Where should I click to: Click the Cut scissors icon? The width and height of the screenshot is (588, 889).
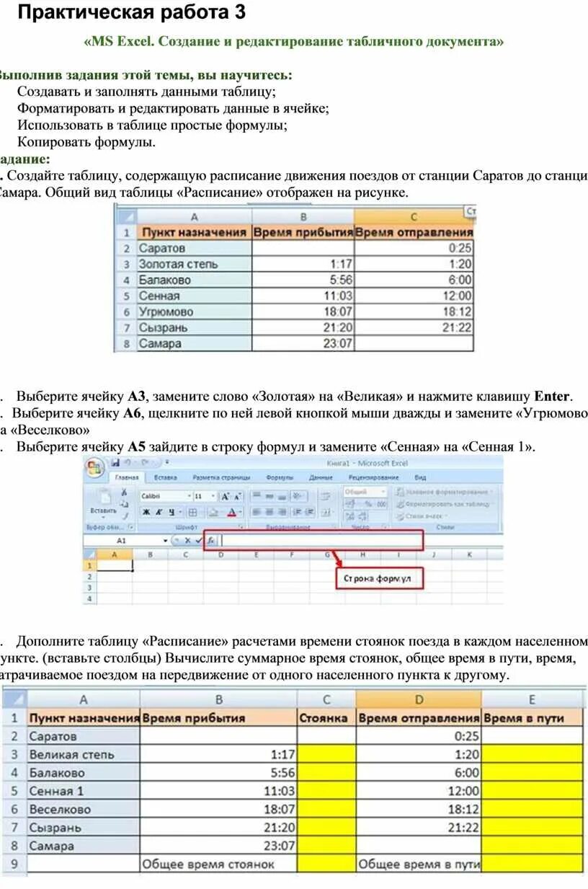[x=125, y=492]
